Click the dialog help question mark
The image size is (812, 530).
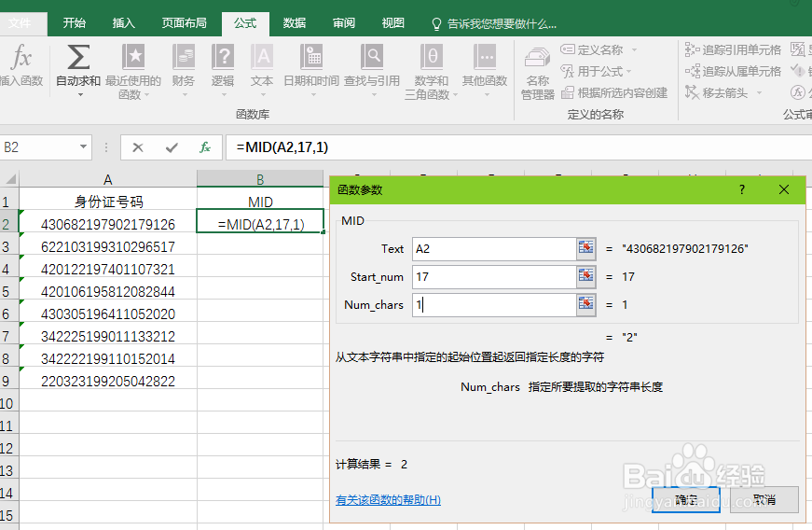741,189
